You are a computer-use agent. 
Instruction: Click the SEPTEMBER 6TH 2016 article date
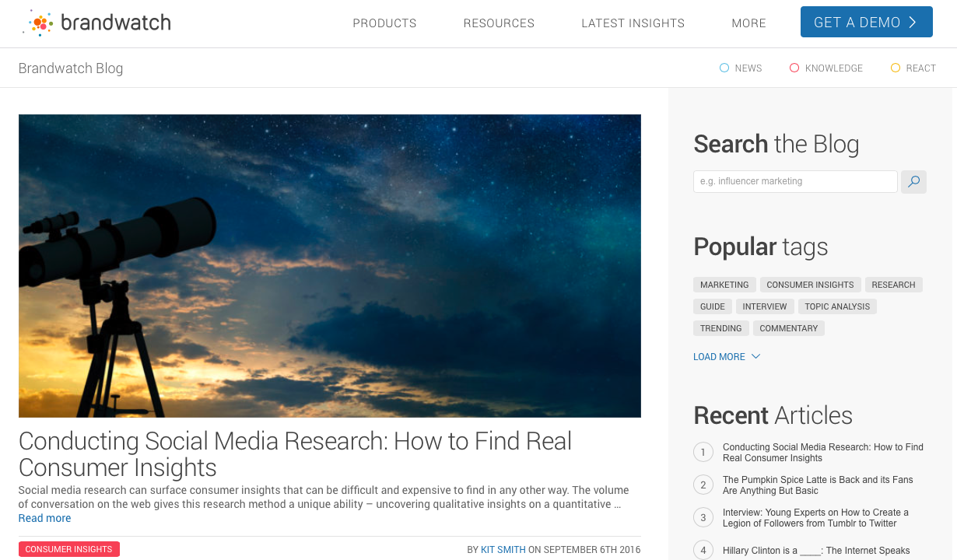pyautogui.click(x=592, y=550)
